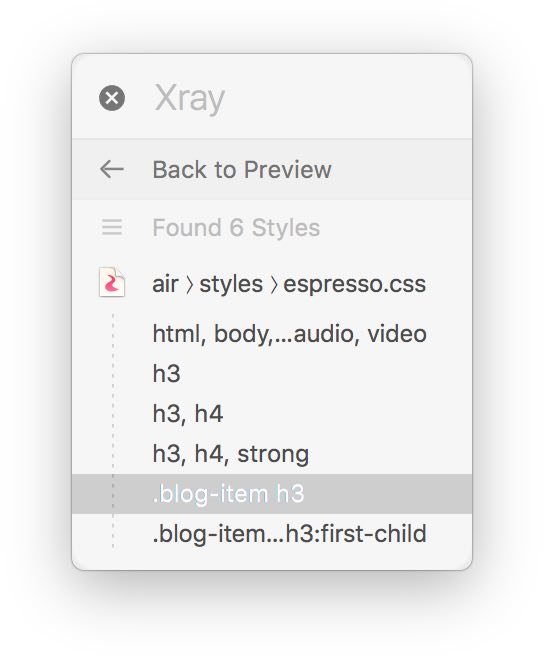Open the pink CSS file icon

[112, 282]
